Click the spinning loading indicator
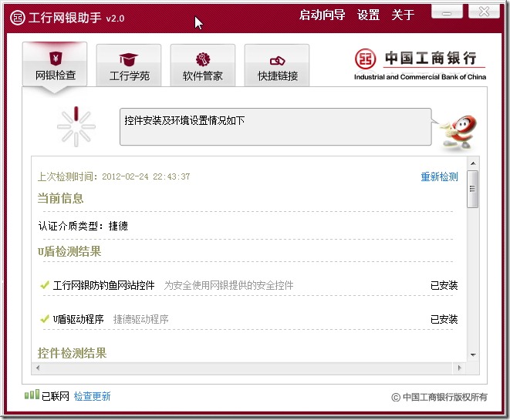 coord(76,126)
